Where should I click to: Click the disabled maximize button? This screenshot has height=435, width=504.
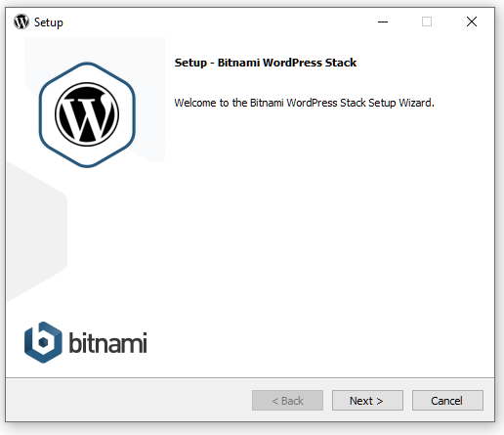(x=427, y=22)
